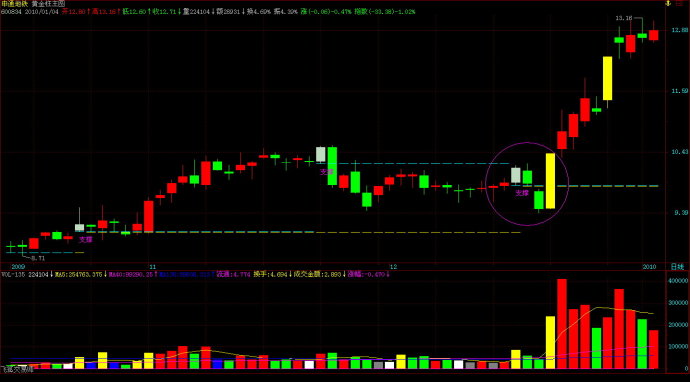The image size is (690, 382).
Task: Click the tall yellow candlestick inside the purple circle
Action: (550, 181)
